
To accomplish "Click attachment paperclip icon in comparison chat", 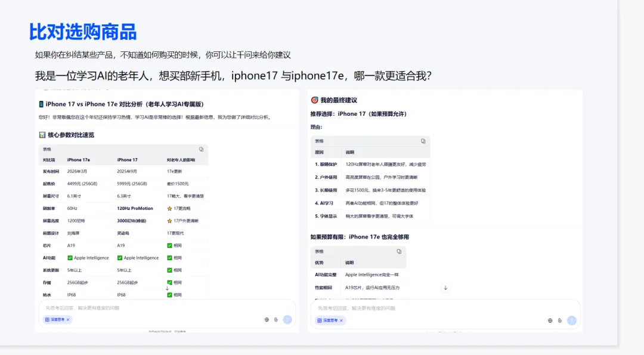I will tap(276, 320).
